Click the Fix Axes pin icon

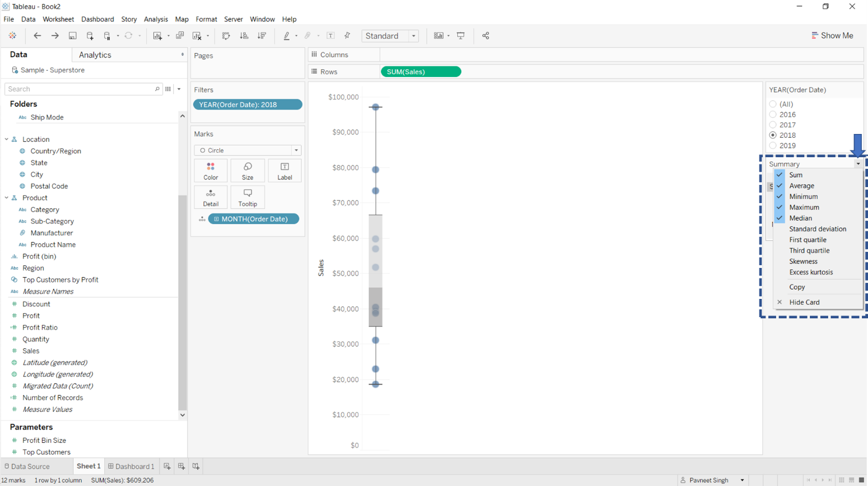click(x=347, y=35)
